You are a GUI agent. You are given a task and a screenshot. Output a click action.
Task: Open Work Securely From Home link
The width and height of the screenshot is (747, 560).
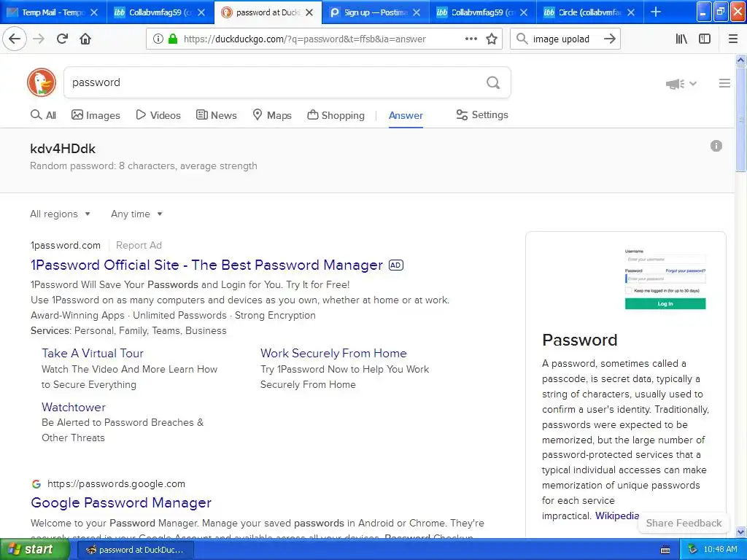pos(333,354)
